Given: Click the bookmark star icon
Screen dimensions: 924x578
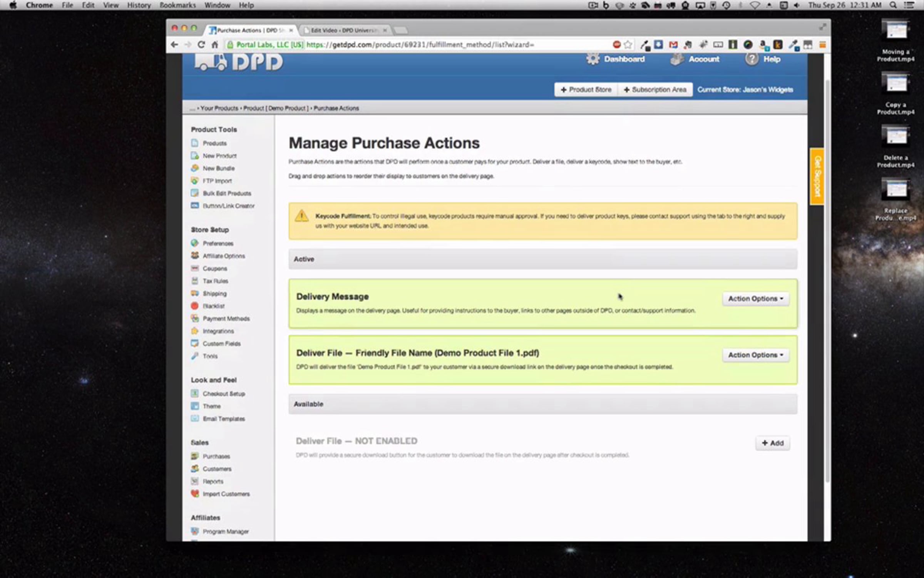Looking at the screenshot, I should [x=628, y=45].
